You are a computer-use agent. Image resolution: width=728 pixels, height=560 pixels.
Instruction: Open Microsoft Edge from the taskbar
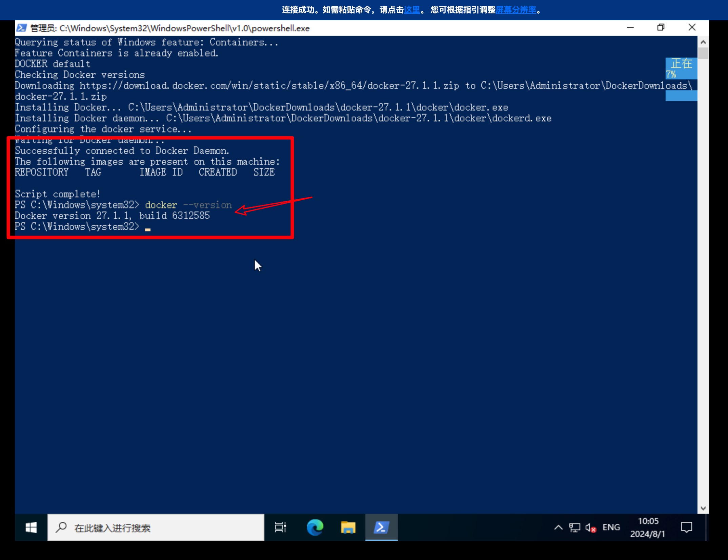pos(315,527)
